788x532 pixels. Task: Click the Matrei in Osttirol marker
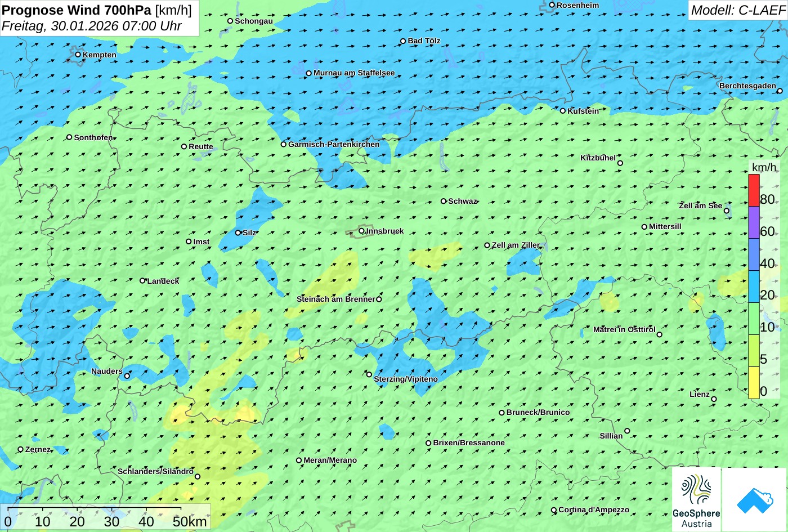click(x=660, y=334)
